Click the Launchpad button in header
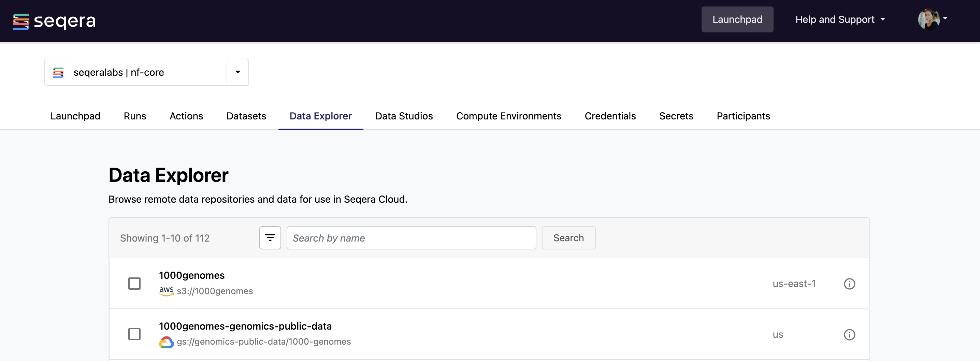 737,19
